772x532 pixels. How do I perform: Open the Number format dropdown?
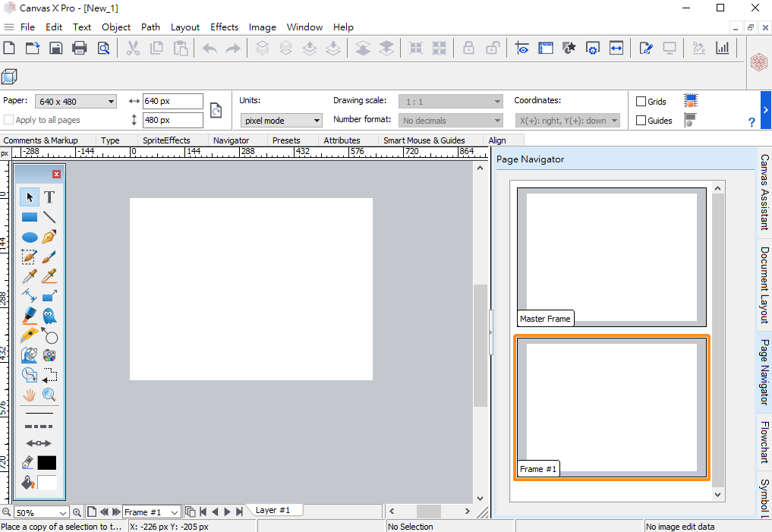point(450,121)
